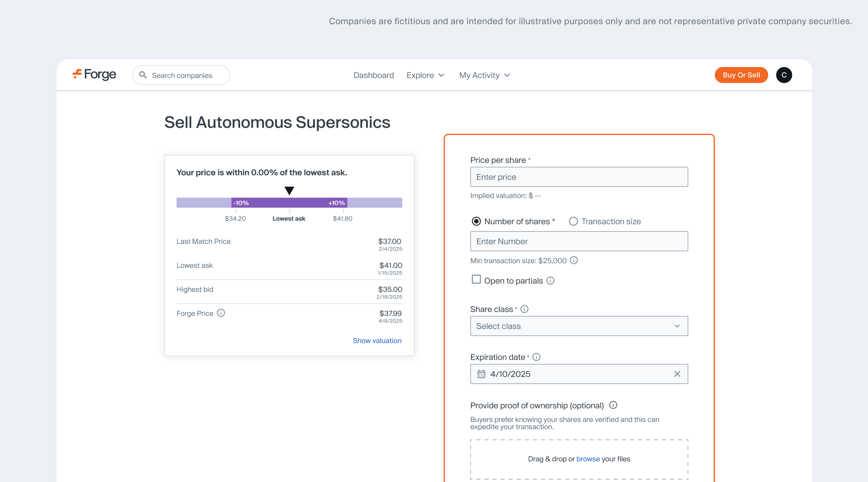
Task: Check Open to partials checkbox
Action: [476, 279]
